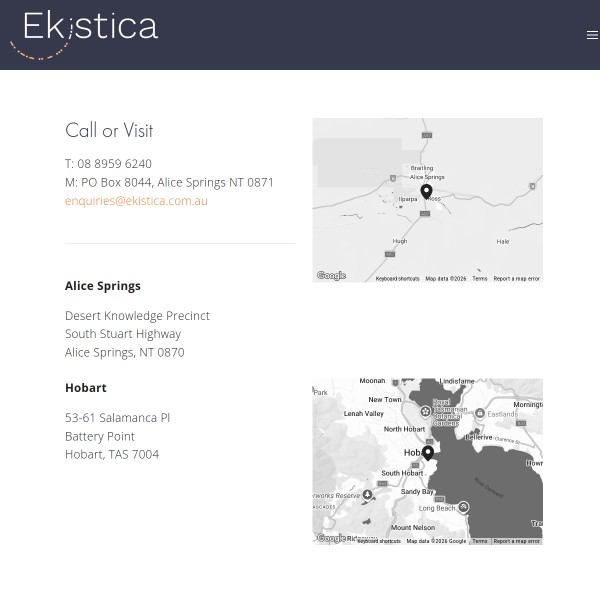Click Google logo on Hobart map
The height and width of the screenshot is (600, 600).
331,538
